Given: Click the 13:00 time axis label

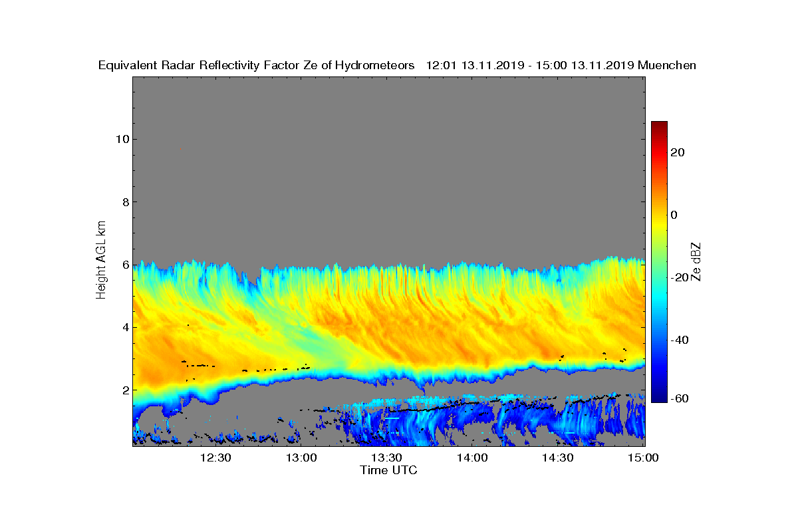Looking at the screenshot, I should (301, 458).
